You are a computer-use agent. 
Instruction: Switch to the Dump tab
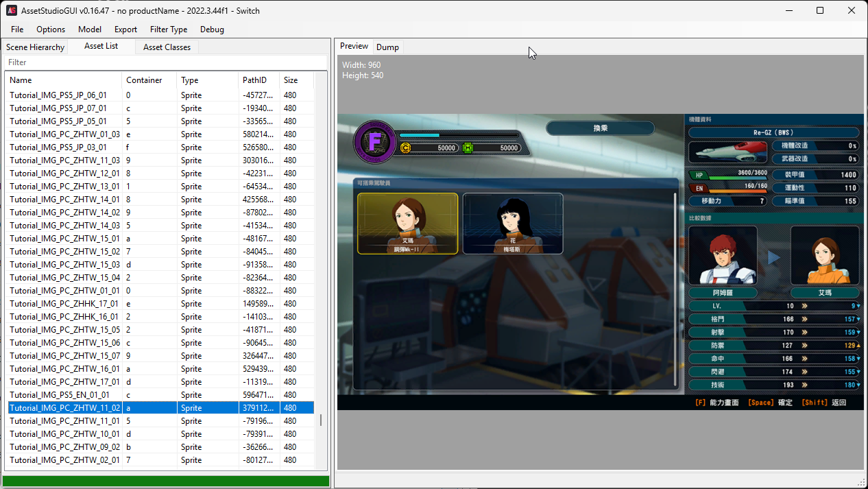tap(387, 47)
